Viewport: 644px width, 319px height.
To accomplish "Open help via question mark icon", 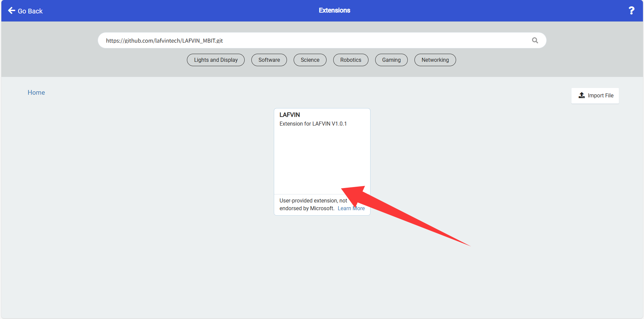I will [631, 11].
